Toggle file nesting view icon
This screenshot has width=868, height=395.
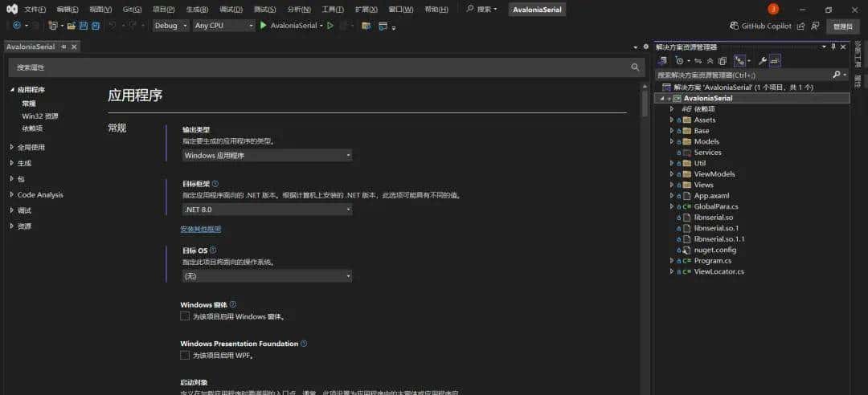click(739, 60)
